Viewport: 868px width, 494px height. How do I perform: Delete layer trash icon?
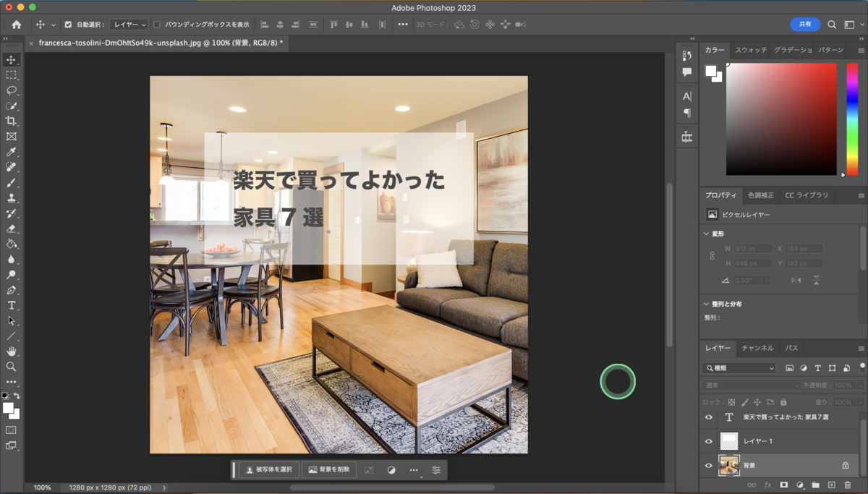pos(847,485)
